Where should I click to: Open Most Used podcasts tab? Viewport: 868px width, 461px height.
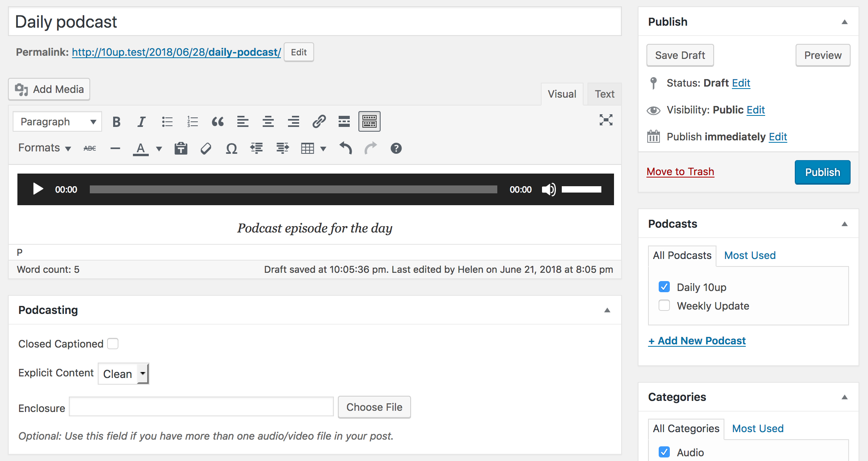pos(750,255)
